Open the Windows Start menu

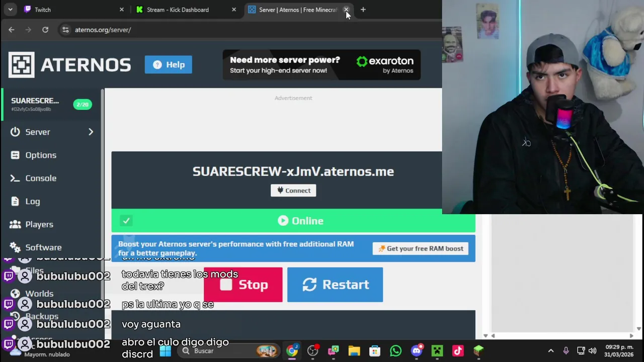click(x=166, y=351)
